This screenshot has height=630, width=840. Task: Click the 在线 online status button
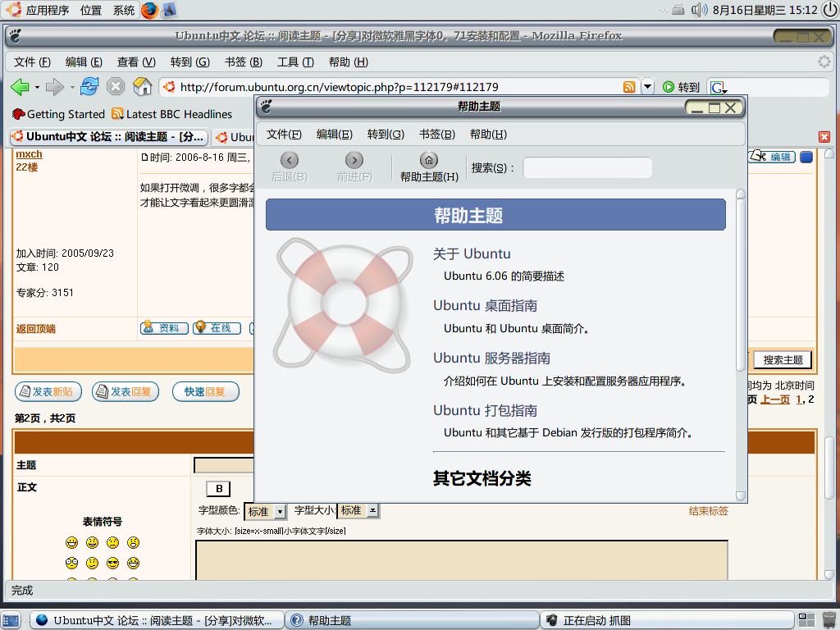[217, 328]
